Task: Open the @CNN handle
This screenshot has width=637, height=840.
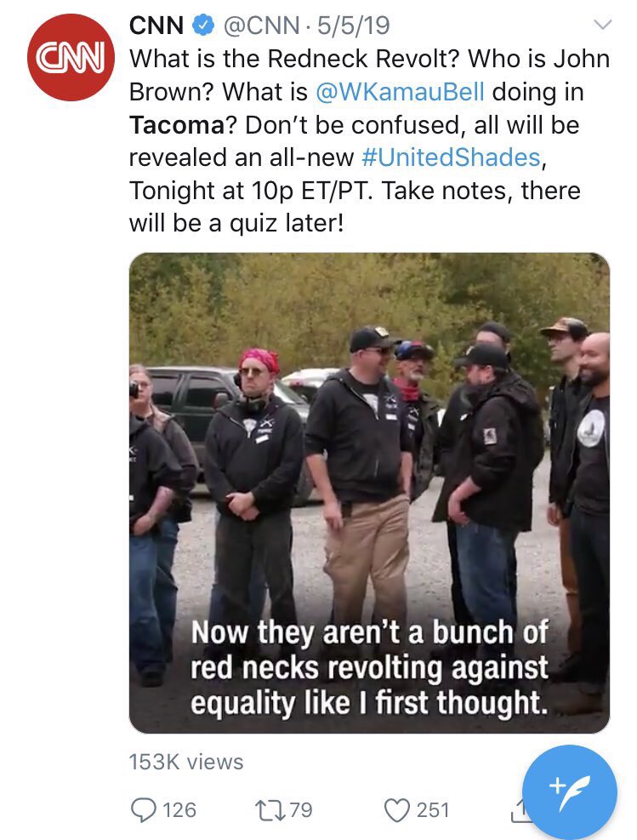Action: click(x=261, y=26)
